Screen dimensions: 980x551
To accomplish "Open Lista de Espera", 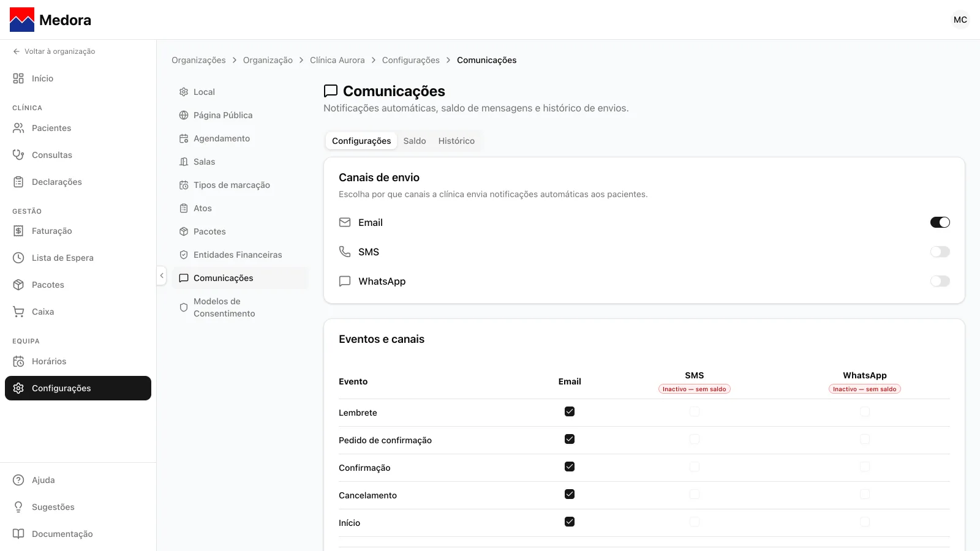I will [78, 258].
